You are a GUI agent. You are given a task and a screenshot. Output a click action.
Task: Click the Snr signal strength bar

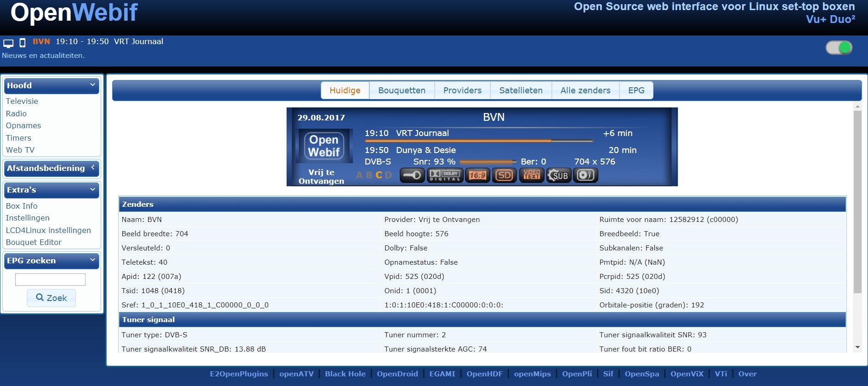pyautogui.click(x=488, y=162)
